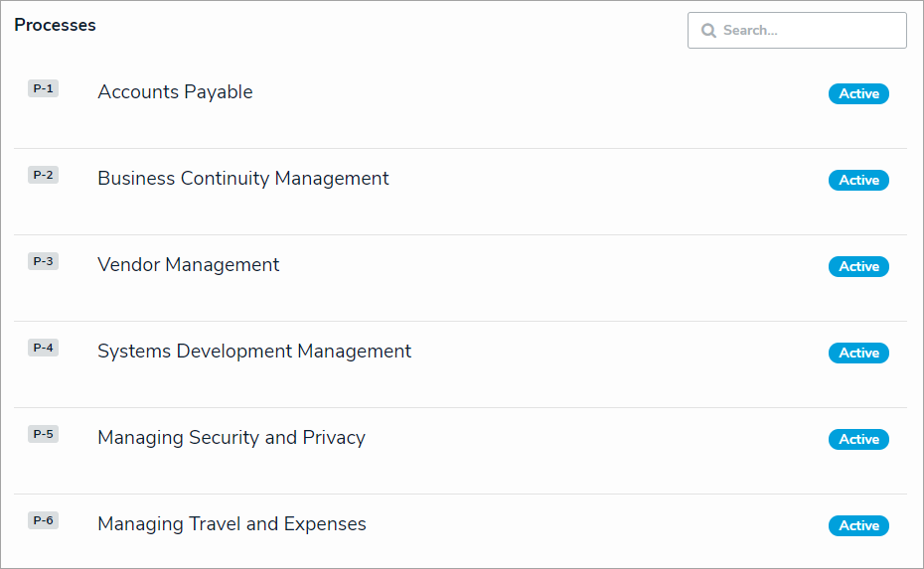The height and width of the screenshot is (569, 924).
Task: Click the P-5 identifier badge
Action: pyautogui.click(x=43, y=434)
